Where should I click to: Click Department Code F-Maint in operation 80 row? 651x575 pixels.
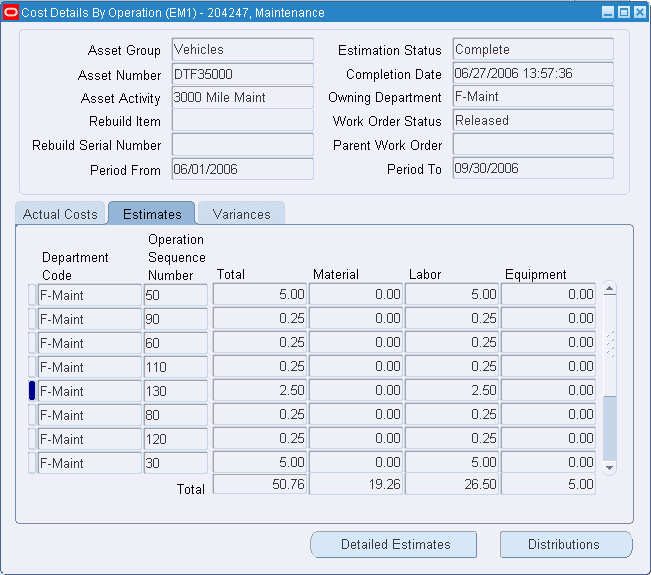[x=90, y=415]
